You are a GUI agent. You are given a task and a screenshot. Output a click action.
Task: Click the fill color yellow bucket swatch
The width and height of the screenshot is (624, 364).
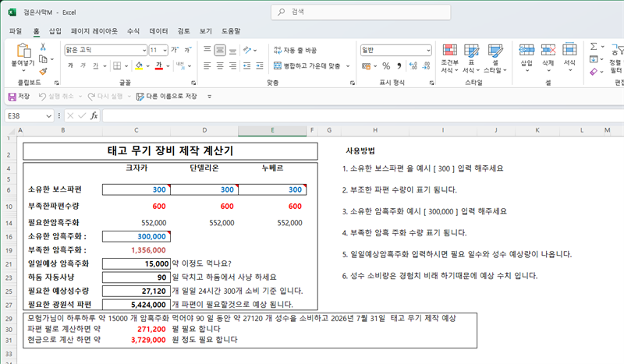pos(139,66)
